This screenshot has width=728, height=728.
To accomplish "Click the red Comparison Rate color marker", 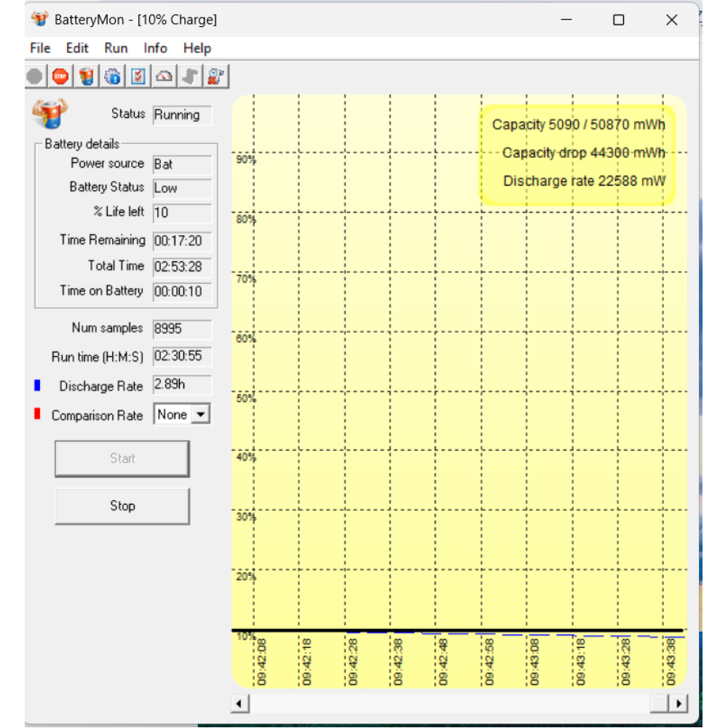I will pos(38,414).
